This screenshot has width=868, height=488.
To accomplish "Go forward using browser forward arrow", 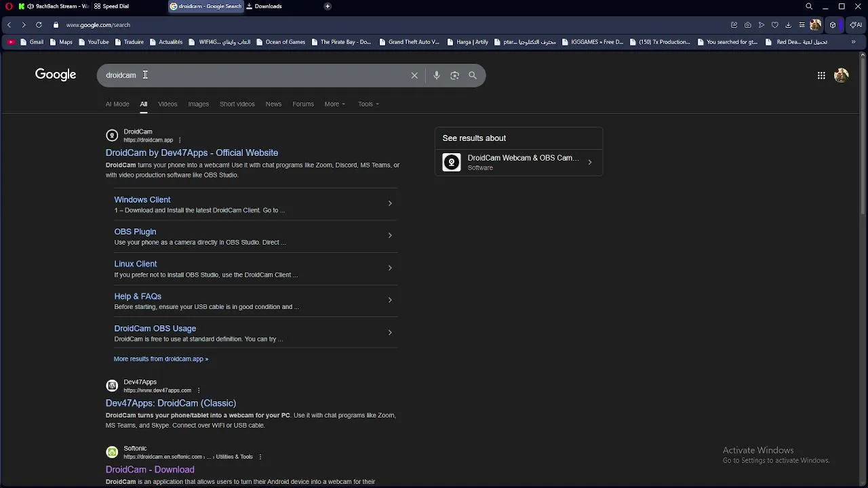I will [24, 25].
